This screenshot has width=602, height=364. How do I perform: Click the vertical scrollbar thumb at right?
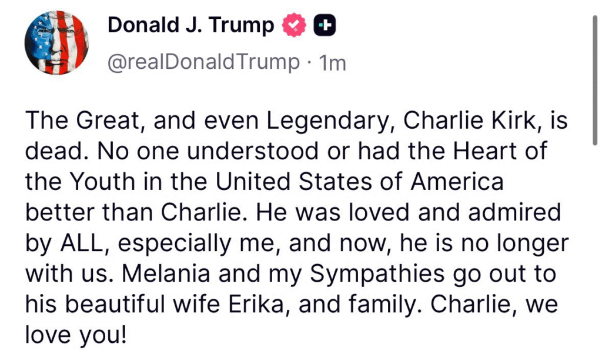tap(594, 78)
